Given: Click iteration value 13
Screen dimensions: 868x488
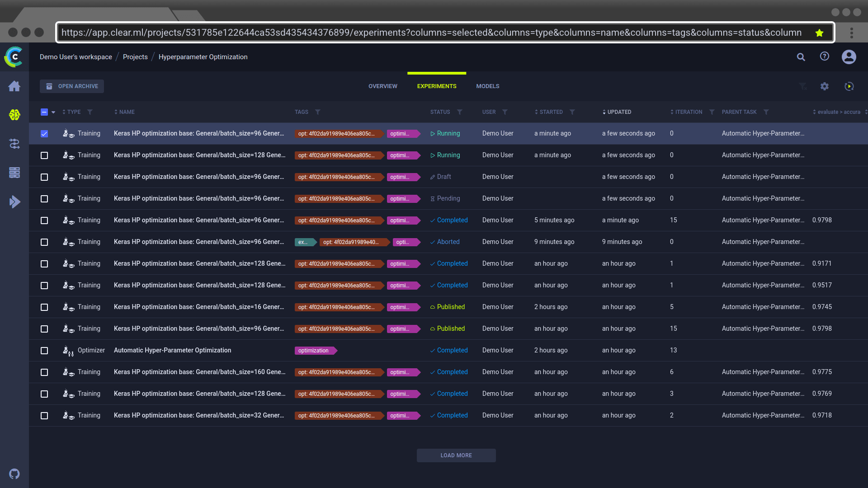Looking at the screenshot, I should click(x=673, y=351).
